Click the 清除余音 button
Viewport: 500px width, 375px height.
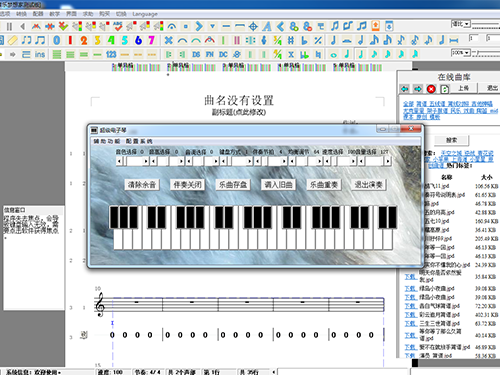point(142,185)
